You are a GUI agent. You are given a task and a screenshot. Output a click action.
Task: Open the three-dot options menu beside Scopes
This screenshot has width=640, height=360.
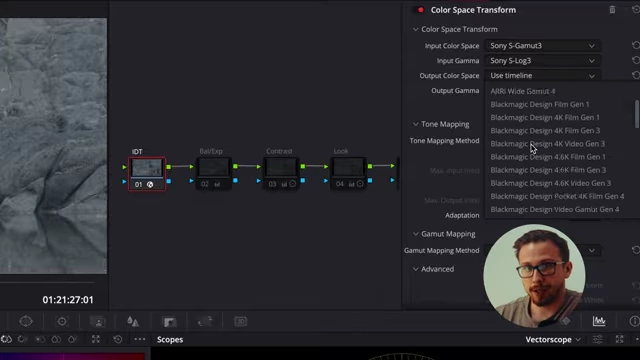(140, 339)
